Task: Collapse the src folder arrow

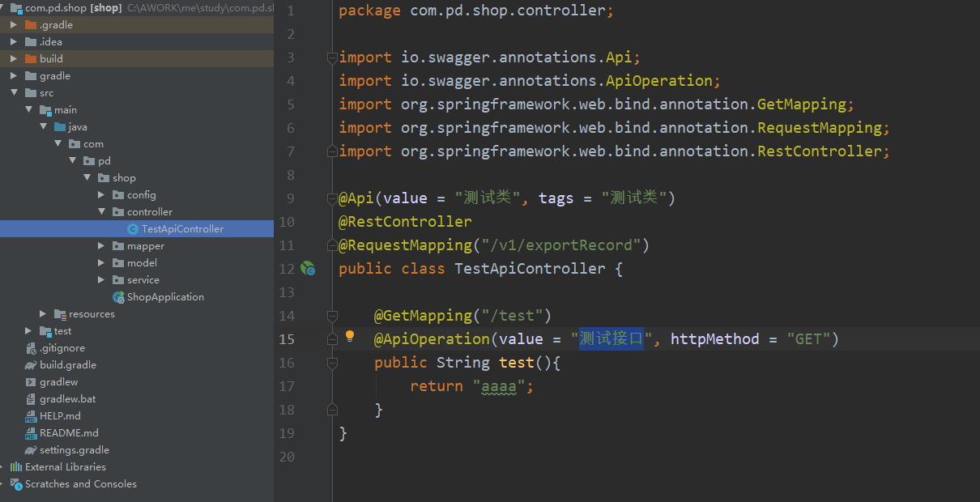Action: coord(14,93)
